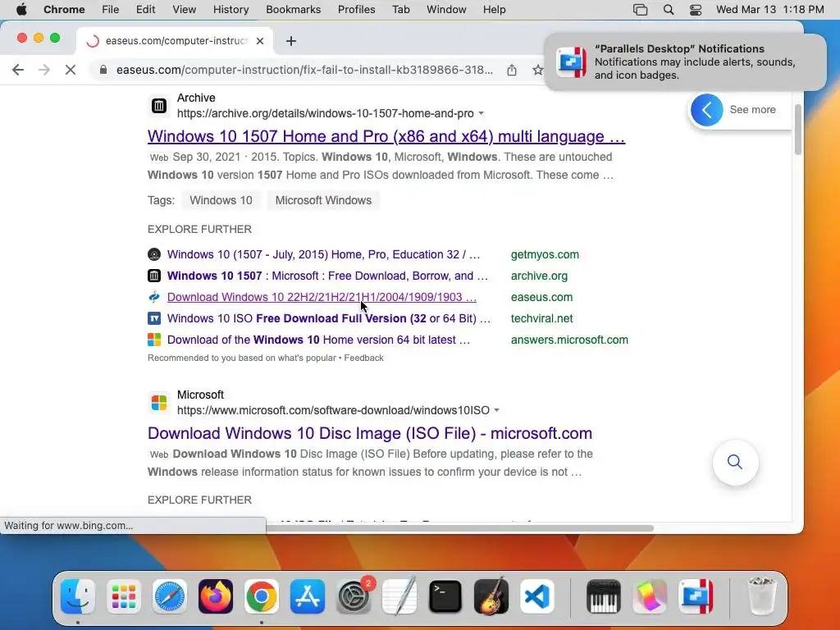Click the Feedback link
Image resolution: width=840 pixels, height=630 pixels.
(363, 358)
